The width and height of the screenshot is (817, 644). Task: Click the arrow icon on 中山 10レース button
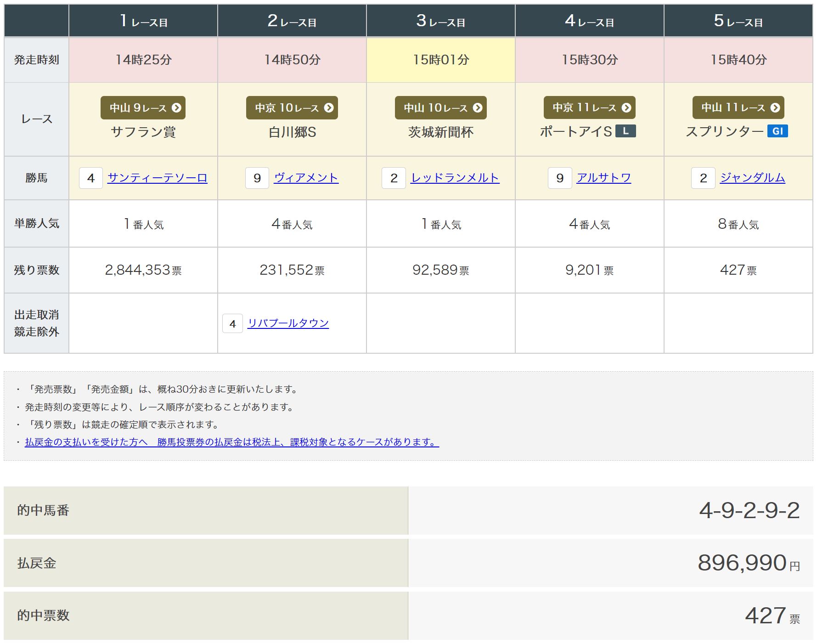(x=478, y=108)
